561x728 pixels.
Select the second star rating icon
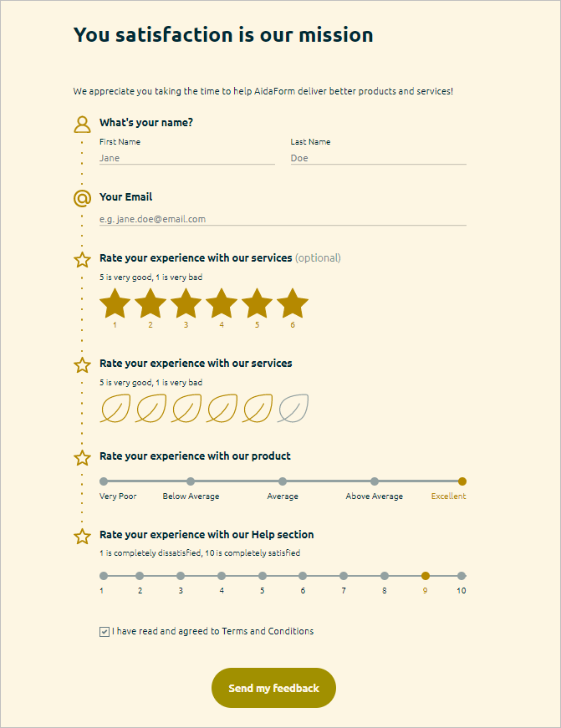pyautogui.click(x=150, y=304)
